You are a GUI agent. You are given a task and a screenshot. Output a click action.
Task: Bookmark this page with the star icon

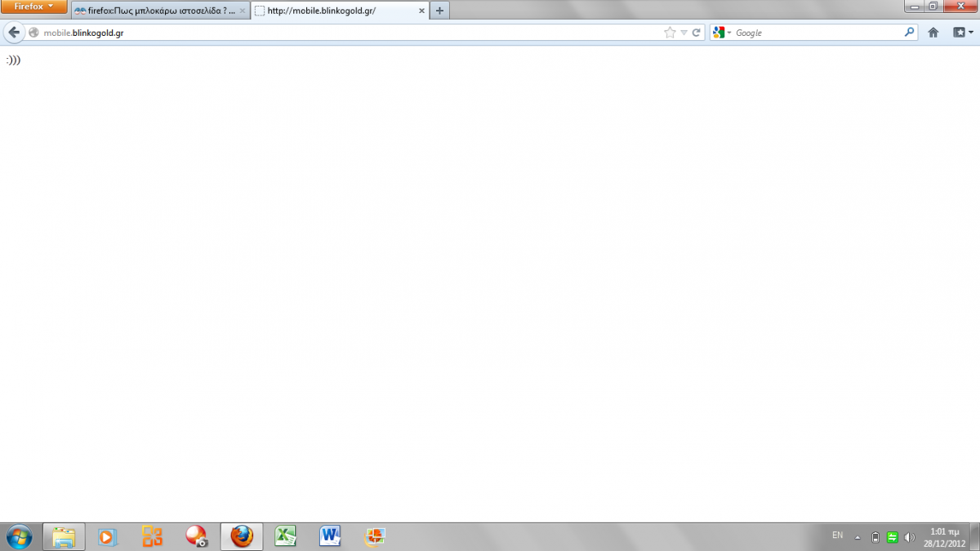(x=670, y=33)
